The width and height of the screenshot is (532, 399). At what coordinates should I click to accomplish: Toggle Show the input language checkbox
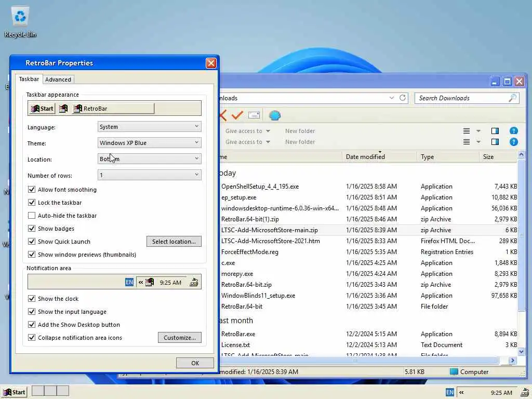(x=32, y=312)
